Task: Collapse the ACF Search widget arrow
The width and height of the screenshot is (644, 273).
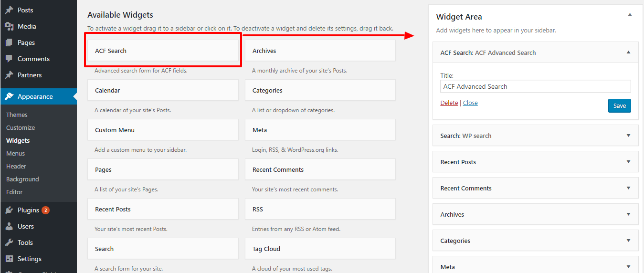Action: tap(628, 52)
